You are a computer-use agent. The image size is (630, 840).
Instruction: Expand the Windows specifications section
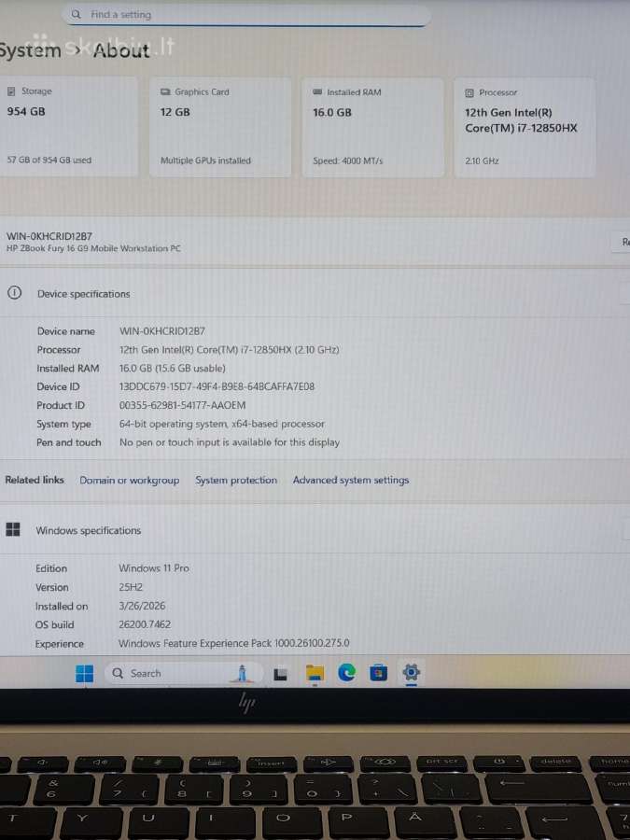315,530
